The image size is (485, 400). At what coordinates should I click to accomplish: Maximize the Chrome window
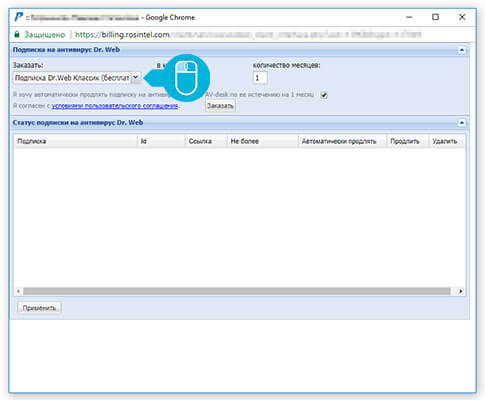pos(435,17)
